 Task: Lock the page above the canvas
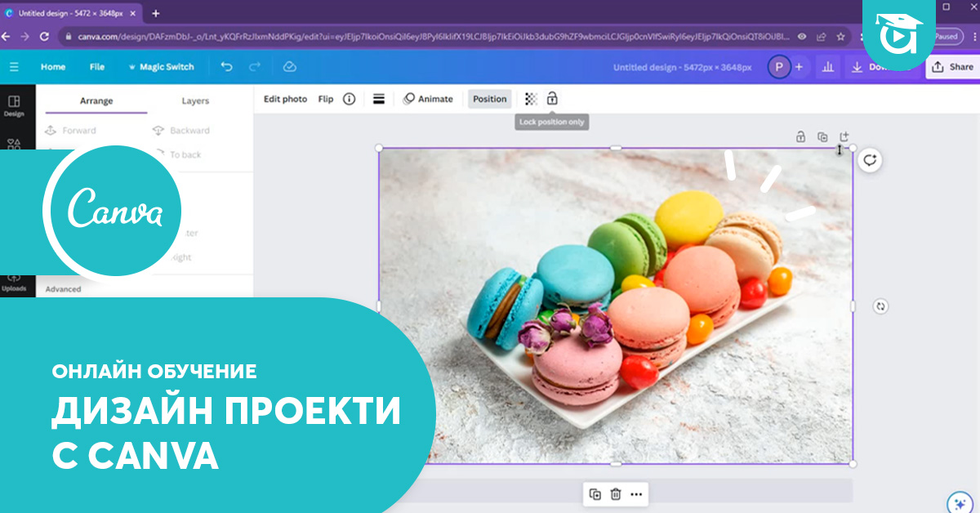(800, 136)
